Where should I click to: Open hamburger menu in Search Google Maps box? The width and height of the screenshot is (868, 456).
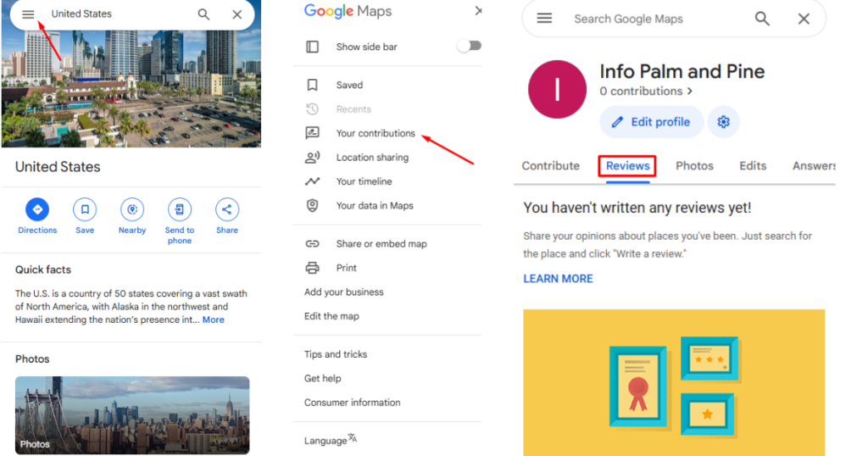544,19
